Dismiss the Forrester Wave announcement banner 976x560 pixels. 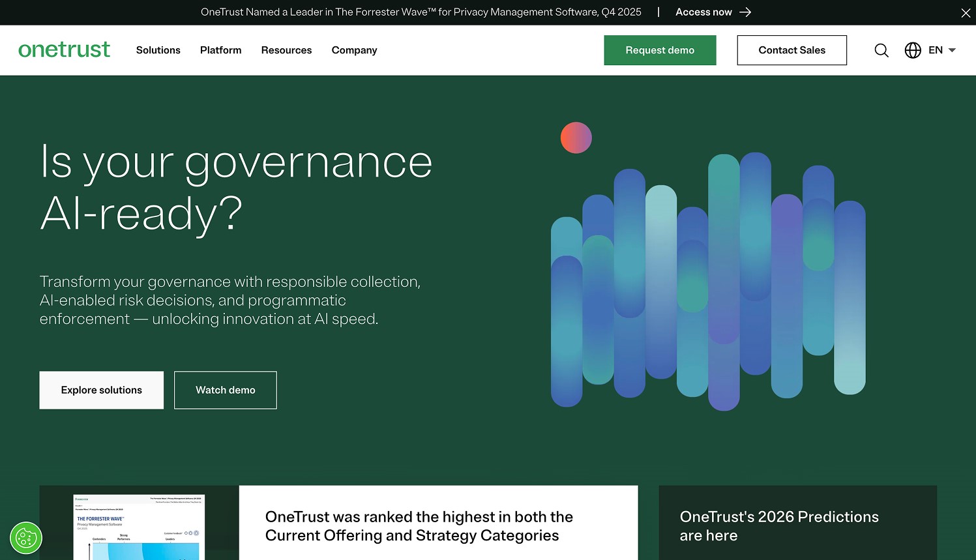click(966, 12)
